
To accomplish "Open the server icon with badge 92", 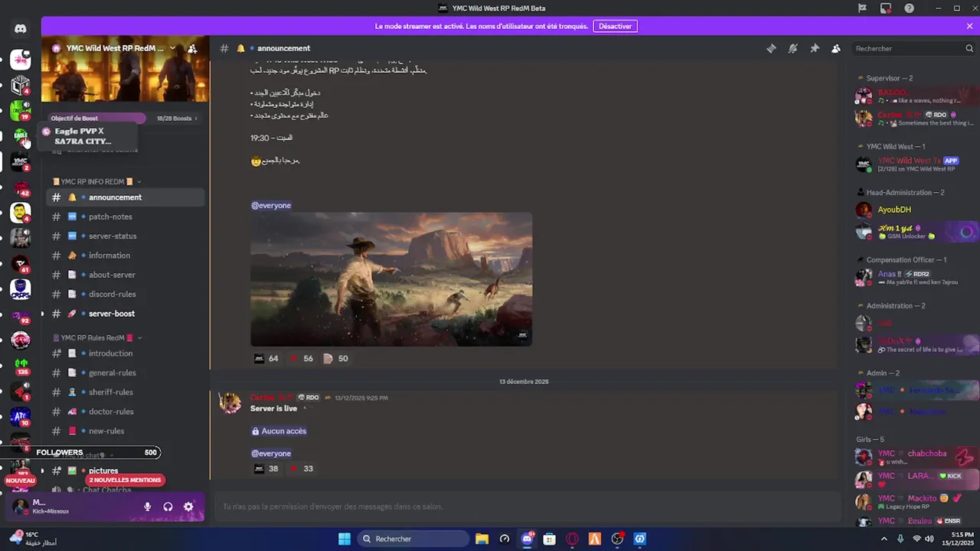I will point(21,315).
